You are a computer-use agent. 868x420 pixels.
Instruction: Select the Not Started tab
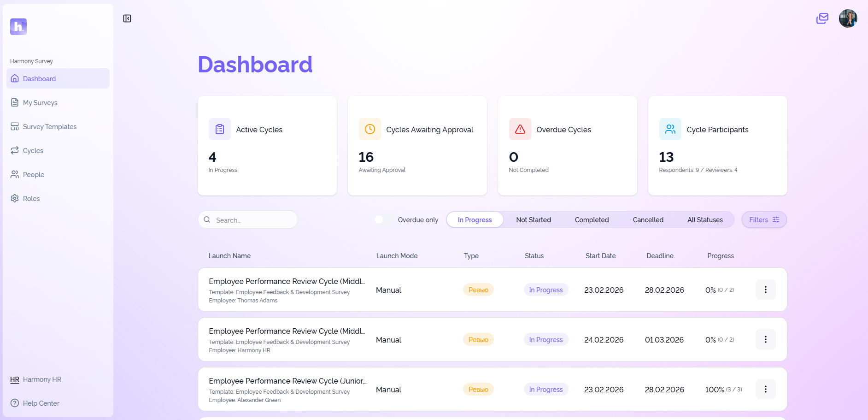(533, 220)
